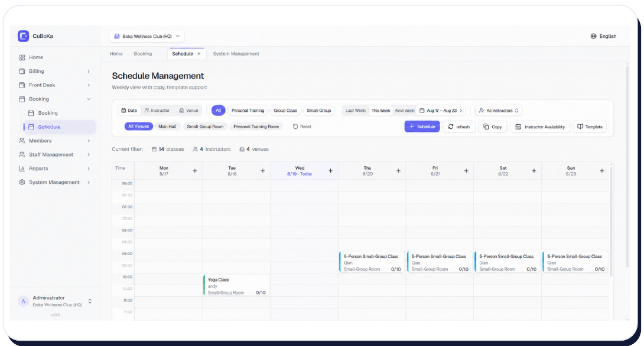Filter by Small-Group Room venue
Image resolution: width=644 pixels, height=346 pixels.
[x=205, y=127]
